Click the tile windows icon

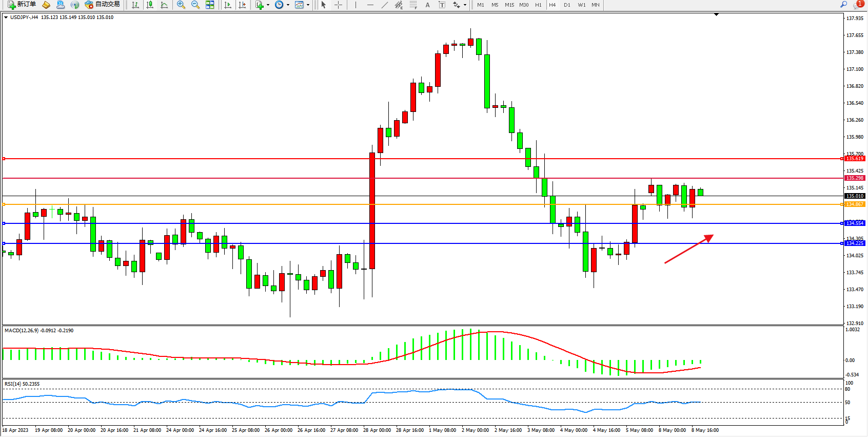click(x=210, y=5)
